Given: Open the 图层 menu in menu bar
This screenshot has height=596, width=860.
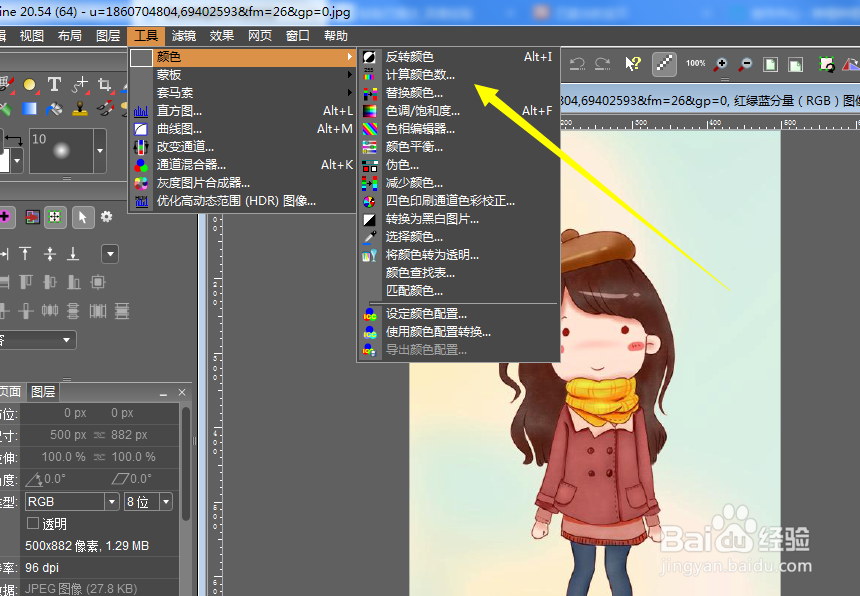Looking at the screenshot, I should (x=108, y=36).
